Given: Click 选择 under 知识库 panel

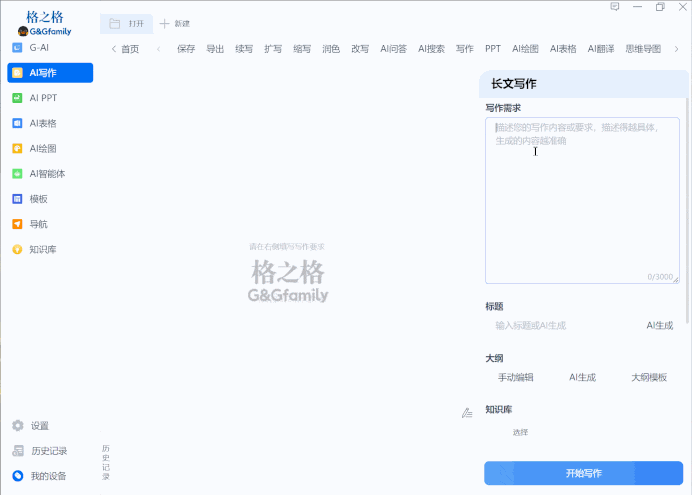Looking at the screenshot, I should click(x=520, y=432).
